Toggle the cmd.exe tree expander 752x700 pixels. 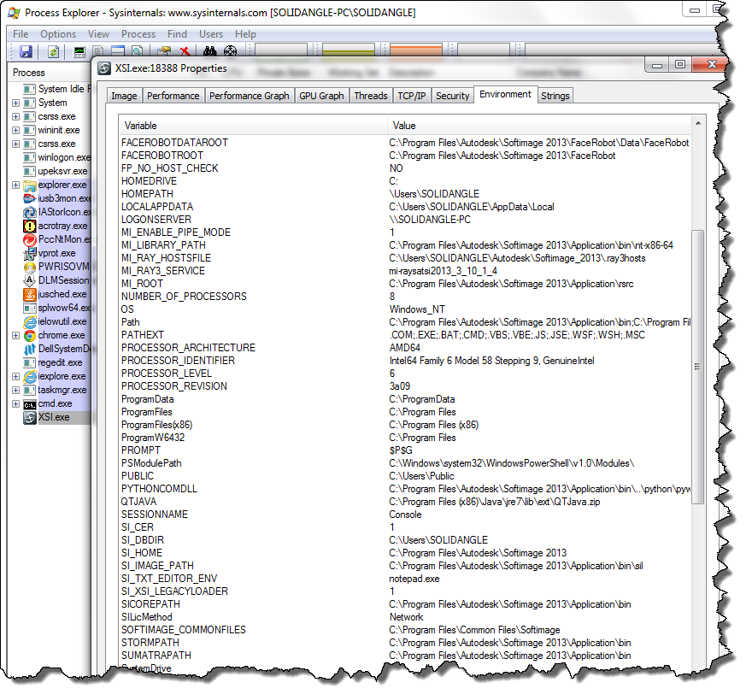coord(15,403)
